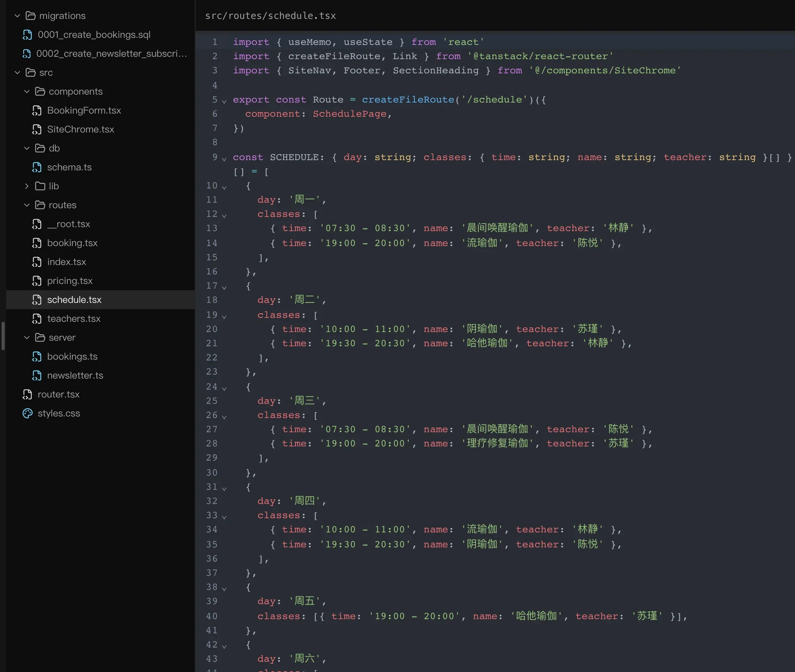
Task: Click the sidebar vertical scrollbar handle
Action: pos(3,336)
